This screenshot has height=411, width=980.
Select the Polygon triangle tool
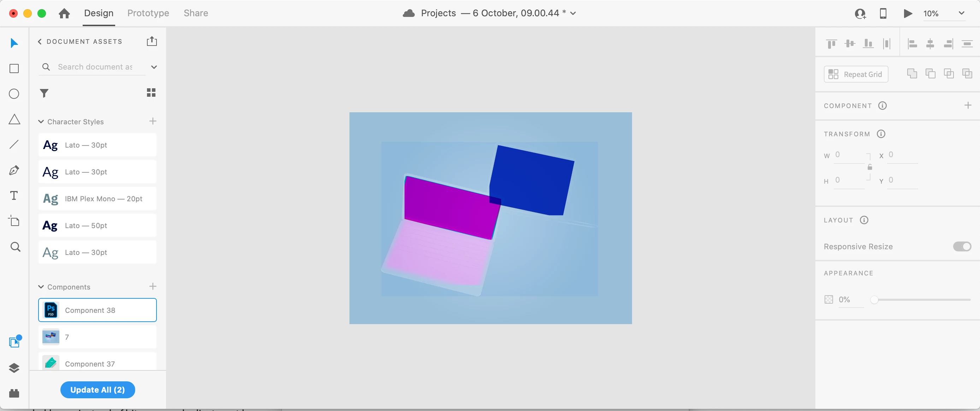[14, 119]
